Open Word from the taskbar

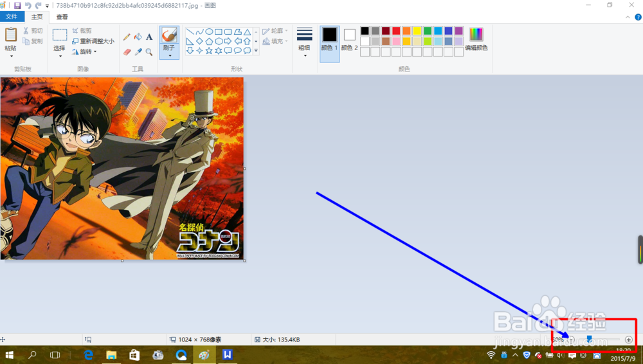pos(227,355)
